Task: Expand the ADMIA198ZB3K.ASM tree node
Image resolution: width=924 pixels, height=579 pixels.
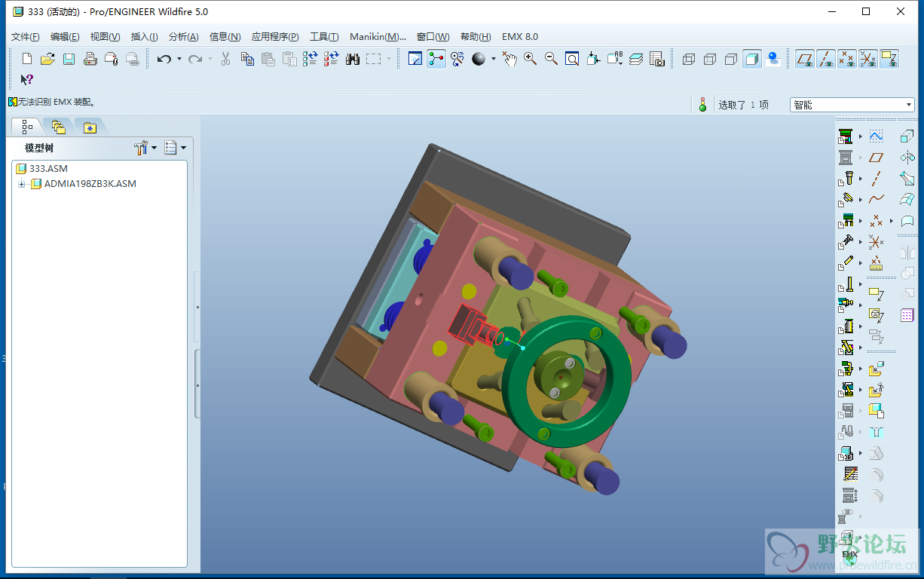Action: [x=21, y=184]
